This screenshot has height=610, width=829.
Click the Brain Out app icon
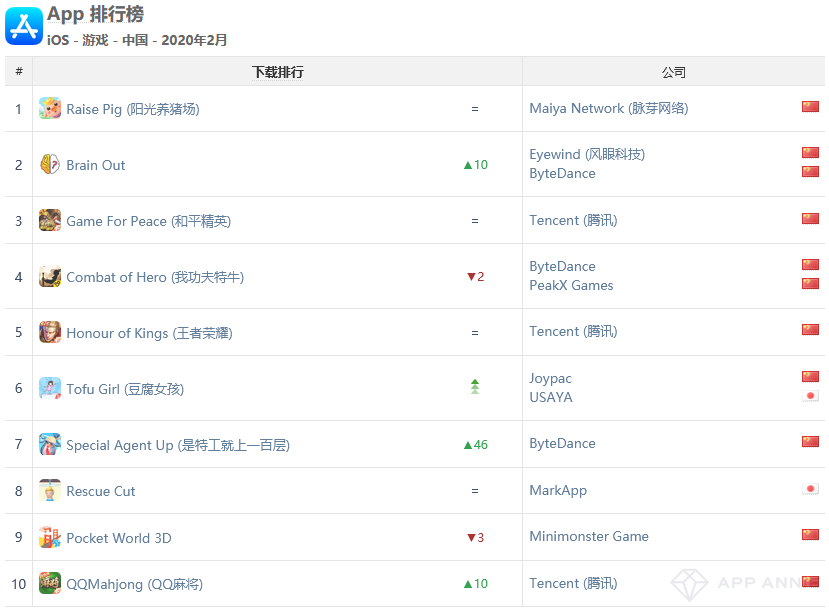pyautogui.click(x=50, y=165)
